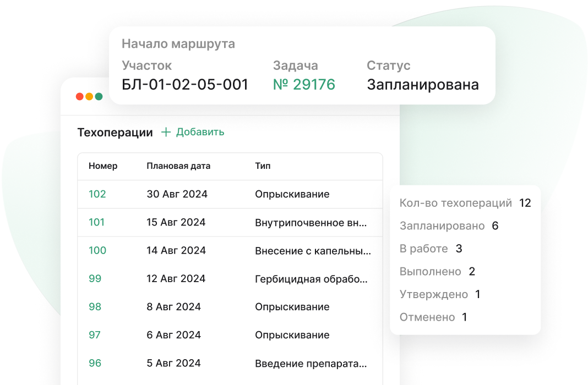This screenshot has height=385, width=588.
Task: Open techoperation 98 dated 8 Авг 2024
Action: point(94,306)
